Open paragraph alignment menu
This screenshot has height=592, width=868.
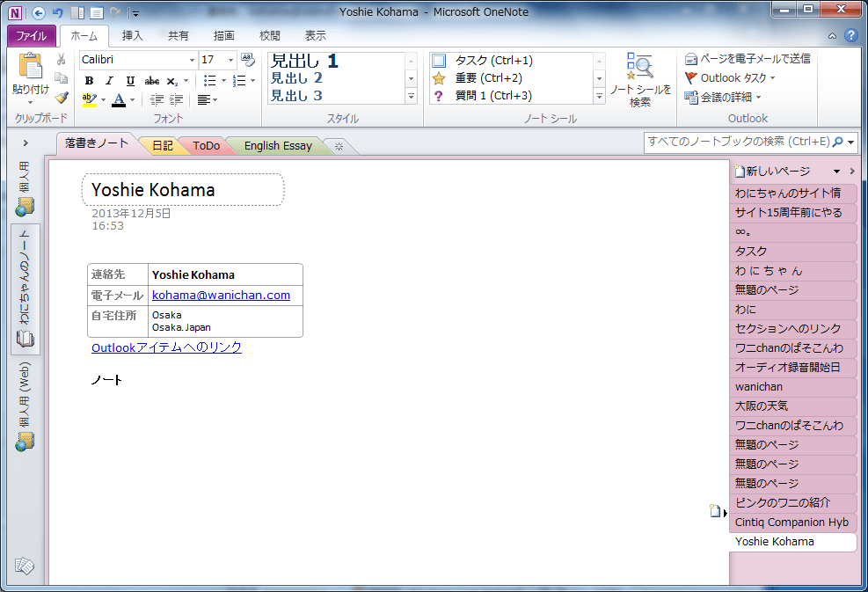point(207,99)
